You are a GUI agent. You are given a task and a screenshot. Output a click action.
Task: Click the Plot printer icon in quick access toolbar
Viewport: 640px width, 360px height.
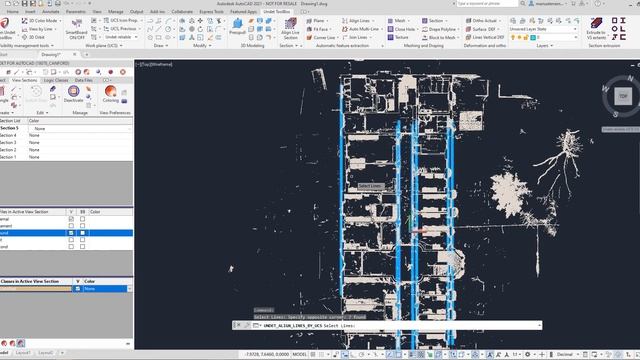point(58,3)
